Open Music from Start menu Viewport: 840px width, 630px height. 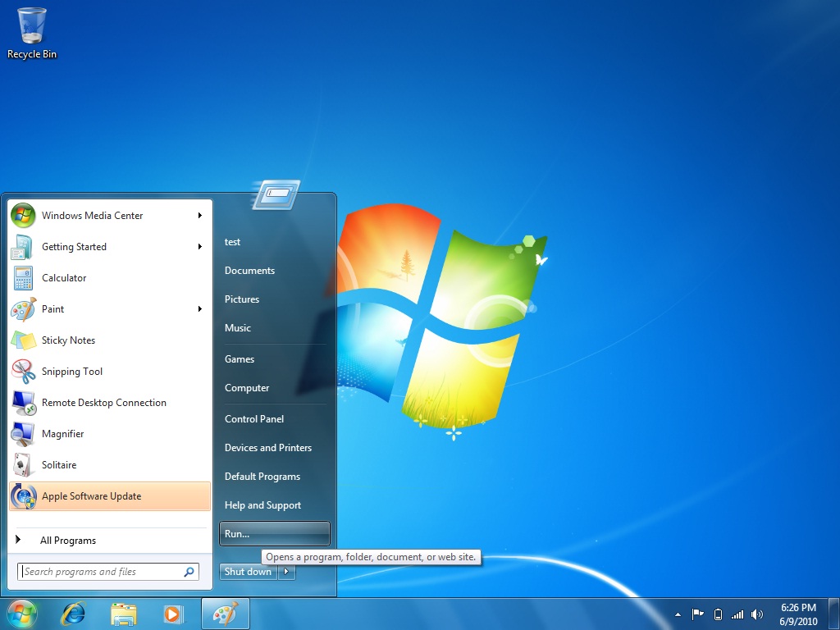click(237, 328)
